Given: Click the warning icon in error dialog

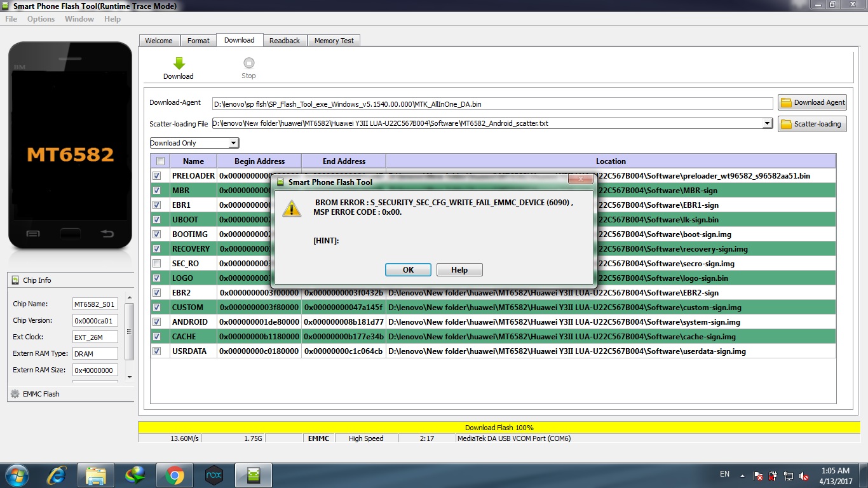Looking at the screenshot, I should click(292, 208).
